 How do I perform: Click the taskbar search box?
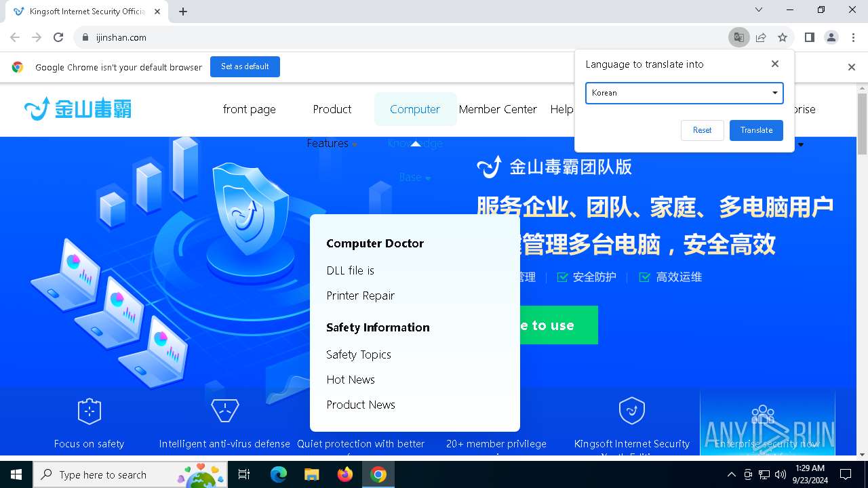point(130,474)
